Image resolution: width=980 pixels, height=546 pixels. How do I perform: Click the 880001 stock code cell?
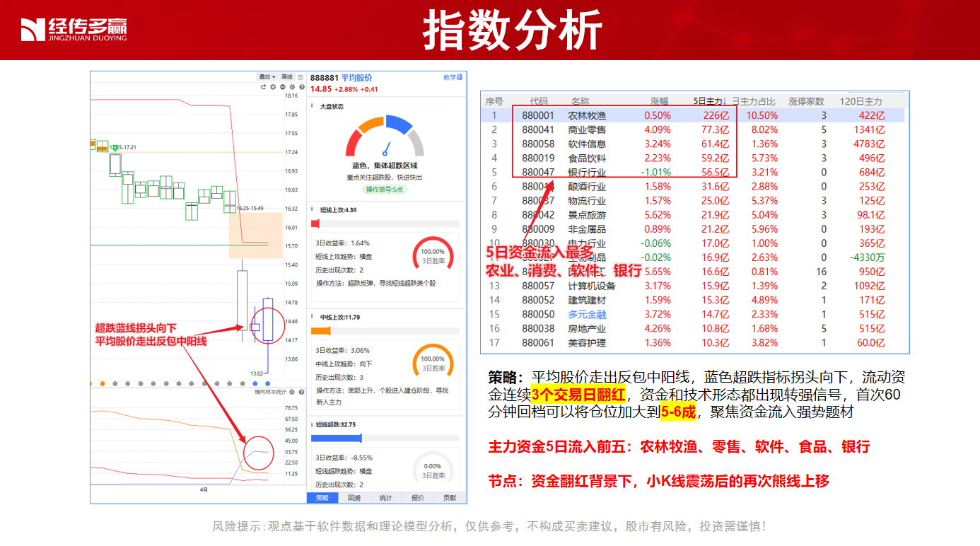point(538,115)
